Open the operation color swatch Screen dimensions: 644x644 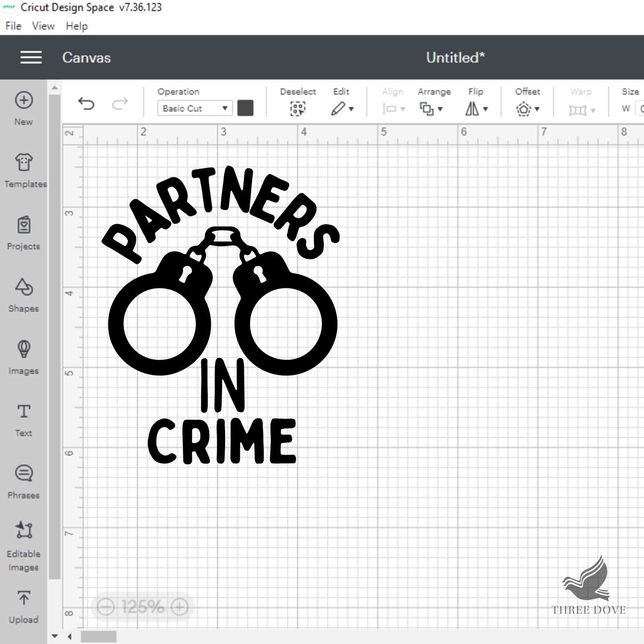point(245,108)
